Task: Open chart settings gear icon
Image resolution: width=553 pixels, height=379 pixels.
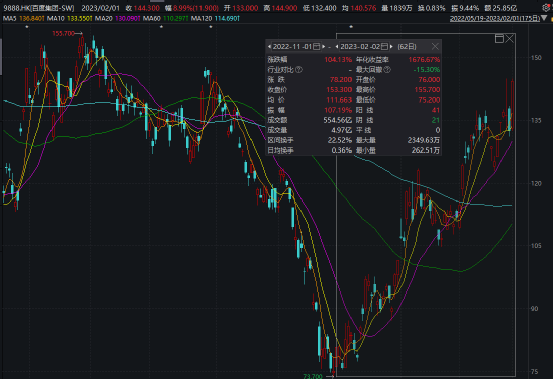Action: click(546, 8)
